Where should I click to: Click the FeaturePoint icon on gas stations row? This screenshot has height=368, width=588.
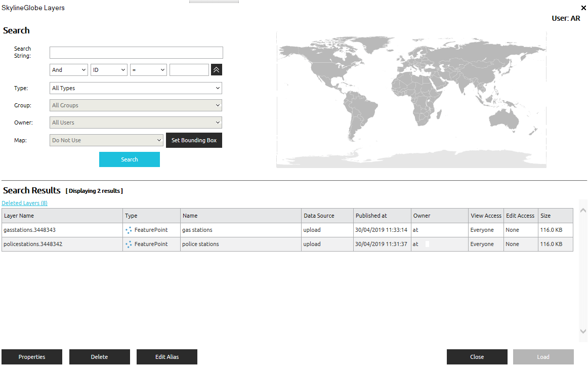click(x=129, y=230)
